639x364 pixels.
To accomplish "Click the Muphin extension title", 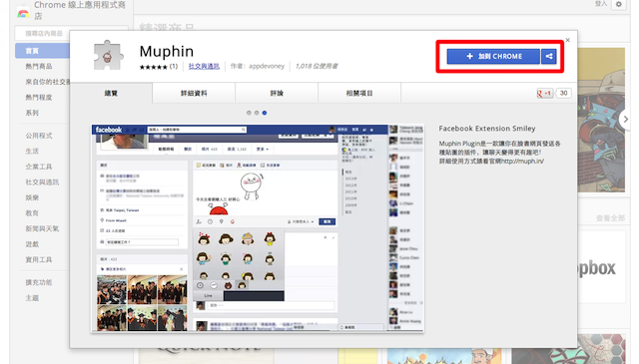I will click(x=167, y=51).
